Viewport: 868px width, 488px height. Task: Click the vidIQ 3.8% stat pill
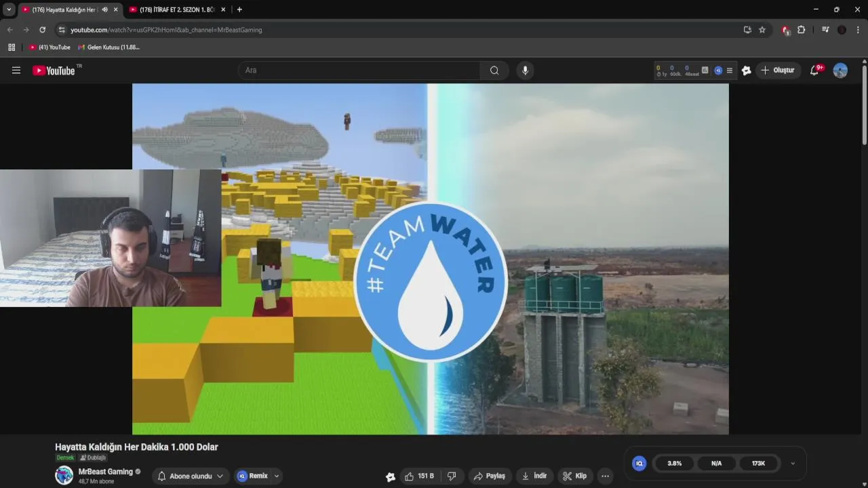(x=674, y=464)
